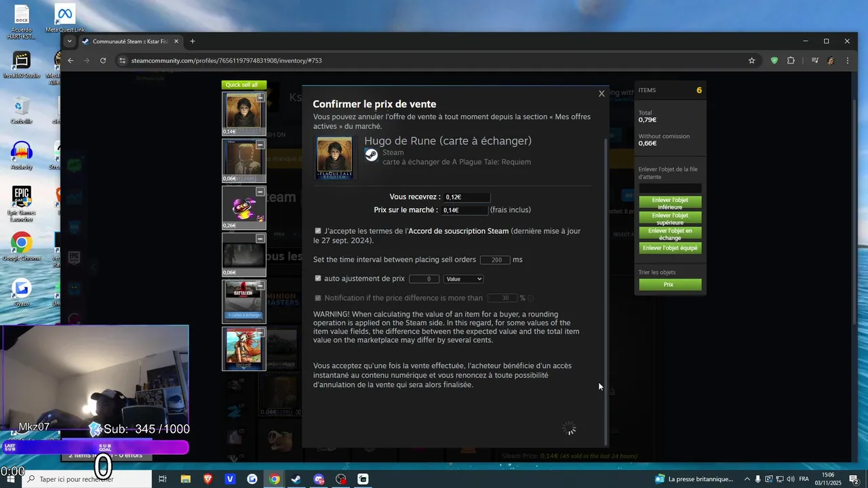
Task: Open the notification center icon
Action: (854, 479)
